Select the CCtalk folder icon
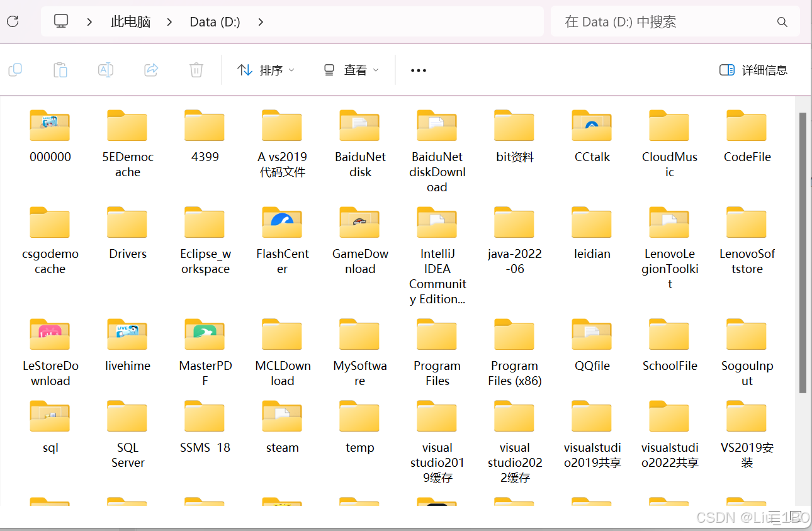The height and width of the screenshot is (531, 812). click(x=592, y=125)
